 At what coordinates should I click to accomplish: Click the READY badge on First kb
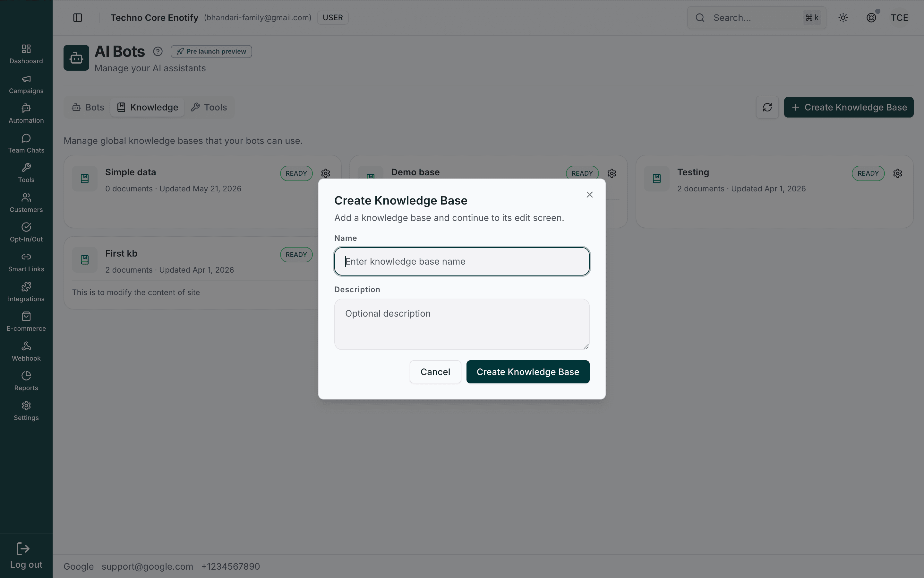tap(296, 255)
